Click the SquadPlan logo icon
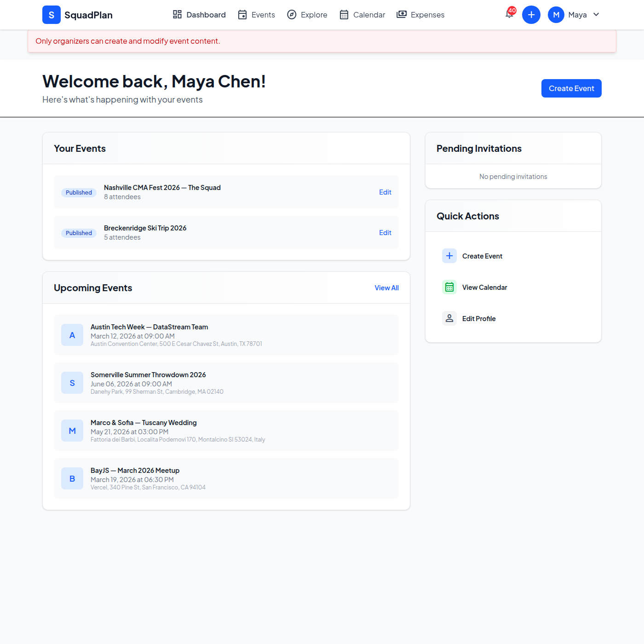This screenshot has height=644, width=644. tap(52, 15)
